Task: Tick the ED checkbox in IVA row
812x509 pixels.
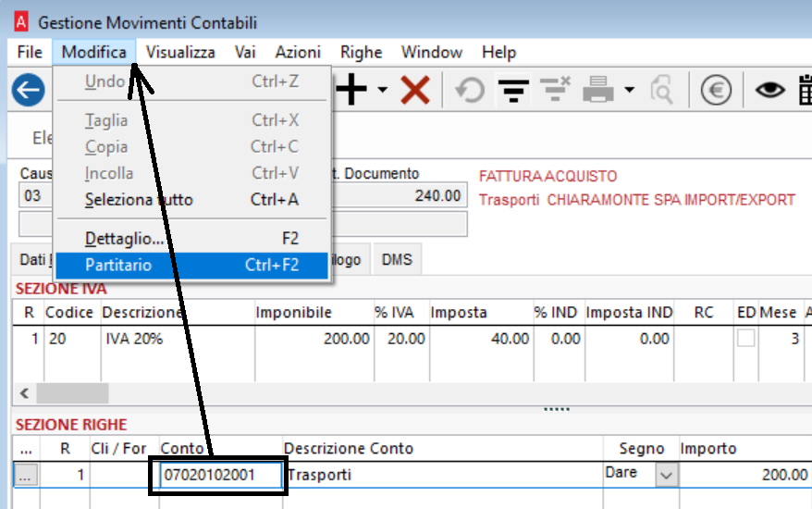Action: 745,339
